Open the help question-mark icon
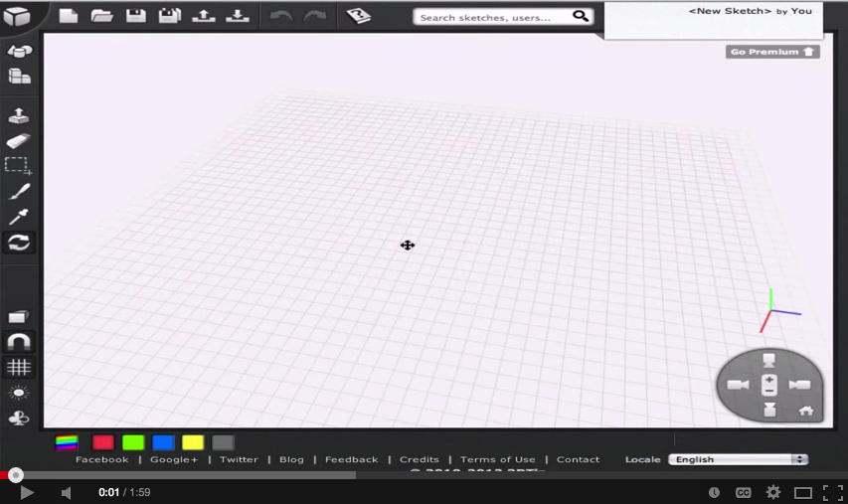 (x=359, y=16)
